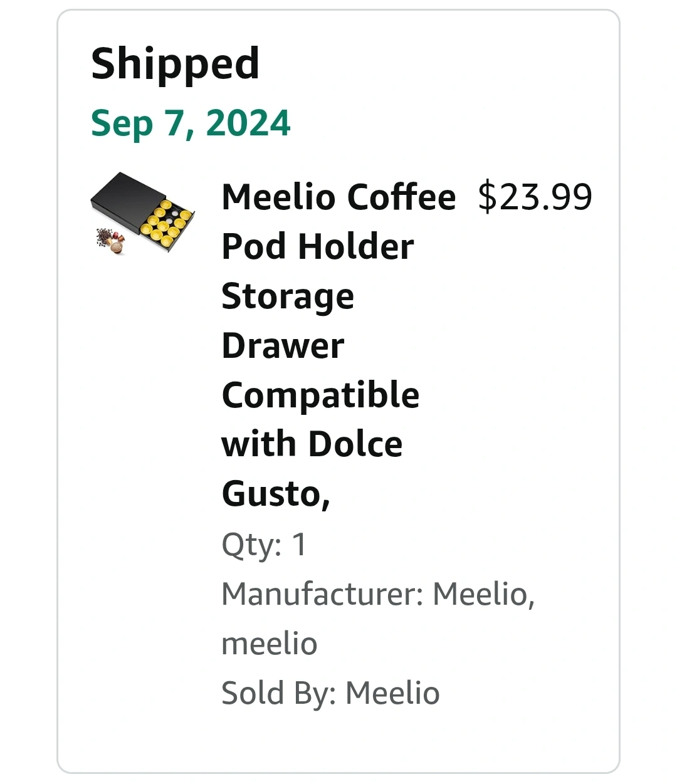Click the "Manufacturer: Meelio," line
Viewport: 677px width, 784px height.
[x=378, y=593]
